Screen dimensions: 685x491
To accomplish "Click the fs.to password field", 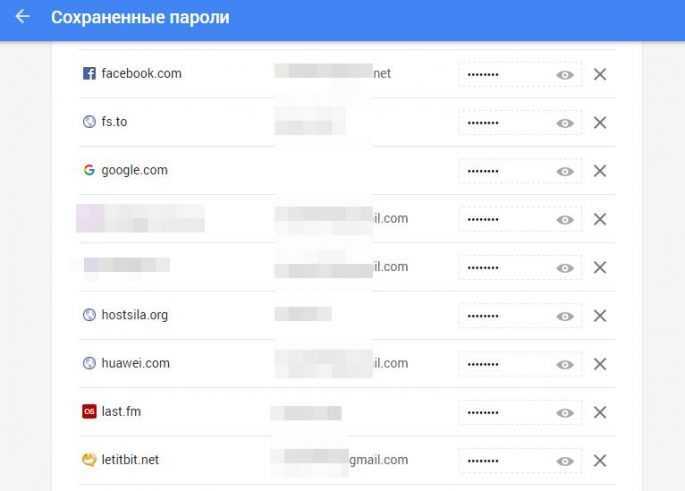I will click(503, 123).
